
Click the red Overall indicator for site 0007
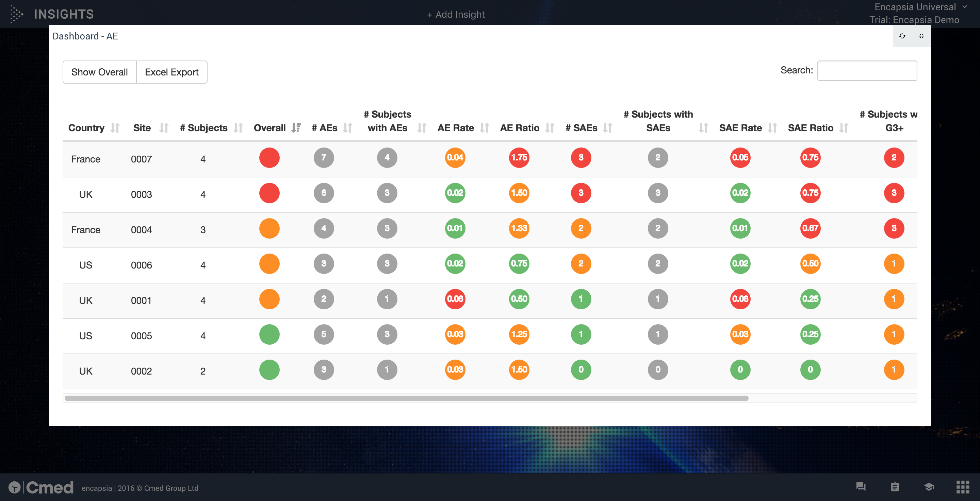(x=269, y=158)
